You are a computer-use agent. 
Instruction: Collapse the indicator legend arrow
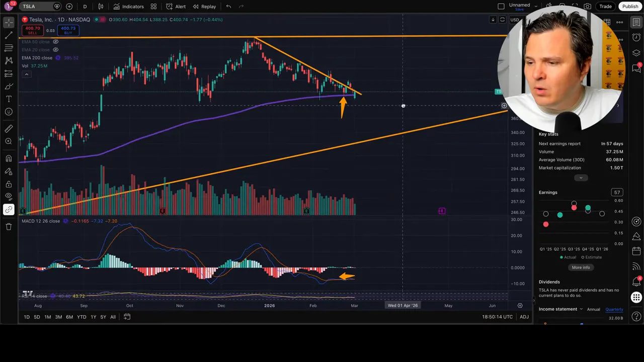coord(26,74)
